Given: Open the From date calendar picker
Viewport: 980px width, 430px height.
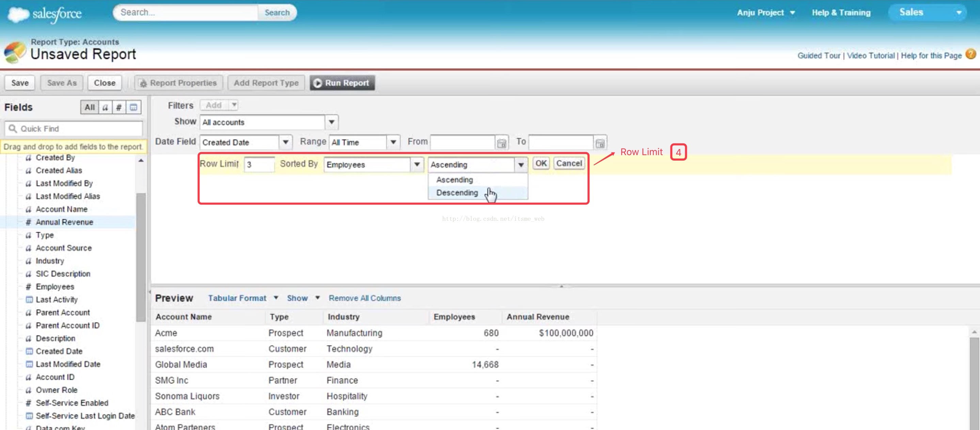Looking at the screenshot, I should click(502, 143).
